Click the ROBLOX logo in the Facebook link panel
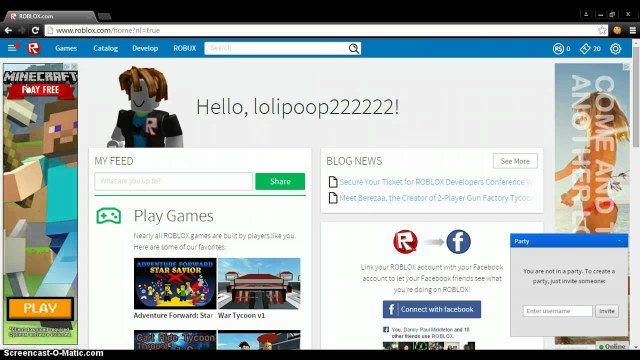 pyautogui.click(x=405, y=242)
